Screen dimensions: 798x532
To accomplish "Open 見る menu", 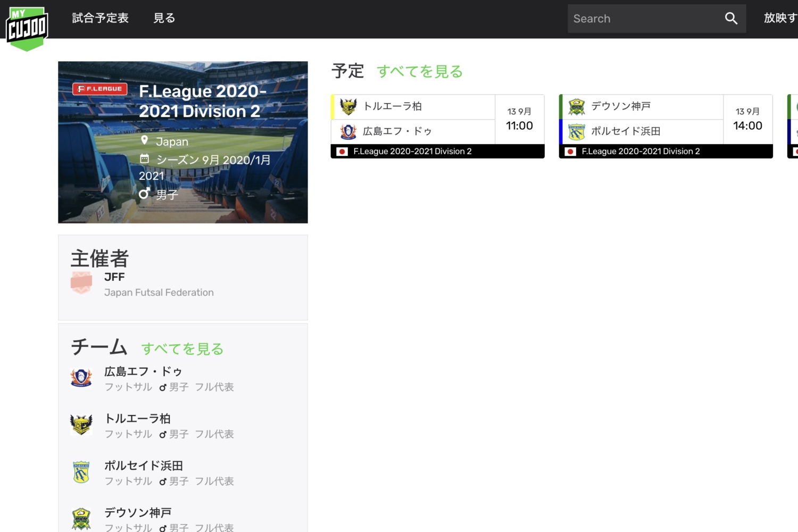I will tap(164, 18).
